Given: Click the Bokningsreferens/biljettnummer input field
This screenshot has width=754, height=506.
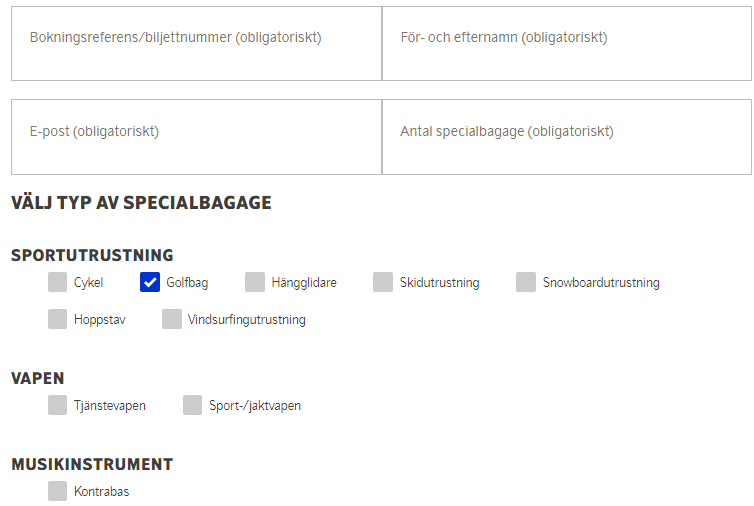Looking at the screenshot, I should (x=196, y=44).
